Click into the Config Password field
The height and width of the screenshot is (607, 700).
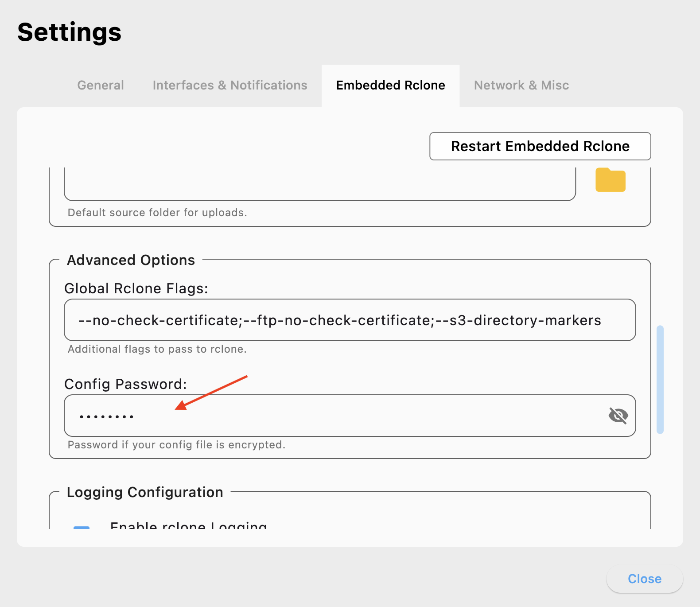350,416
